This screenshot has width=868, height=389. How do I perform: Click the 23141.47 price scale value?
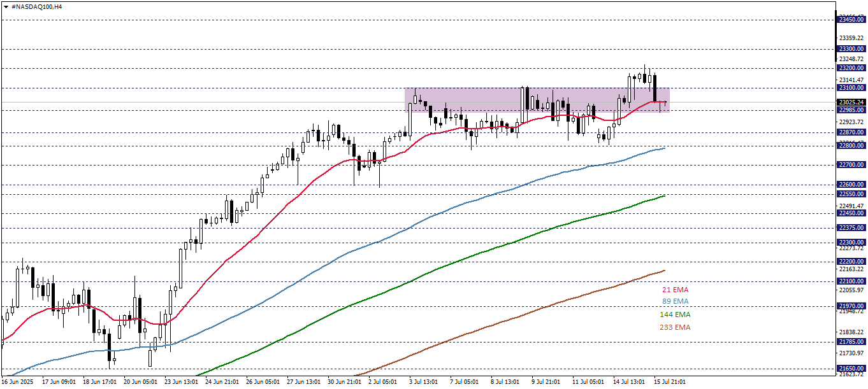click(852, 80)
